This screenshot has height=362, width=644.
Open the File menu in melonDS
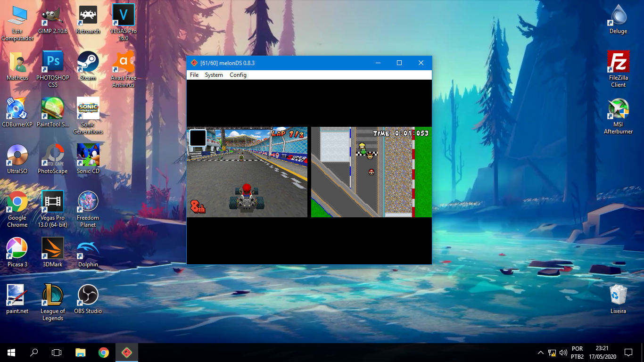[194, 74]
